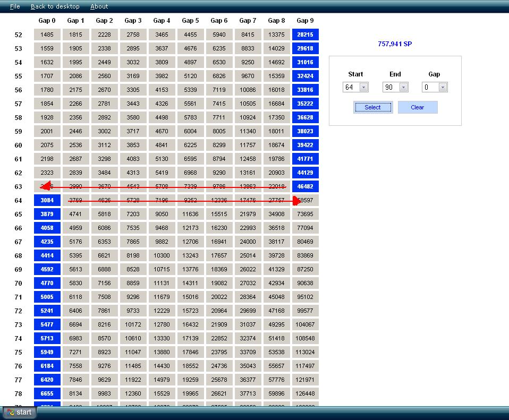Viewport: 509px width, 420px height.
Task: Click the Back to desktop menu item
Action: (x=55, y=6)
